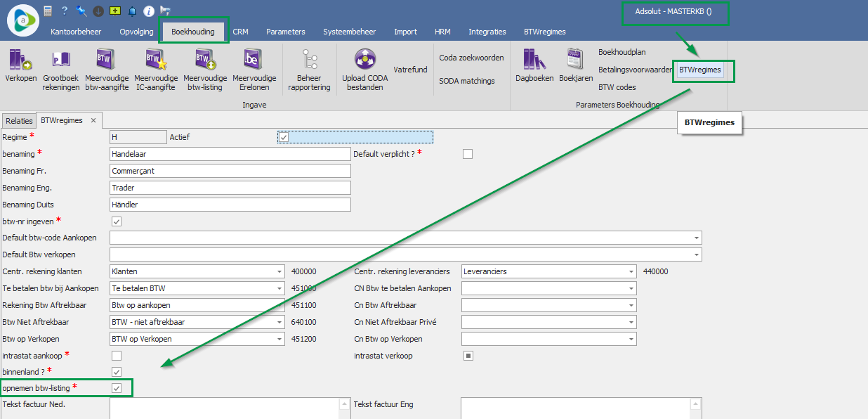
Task: Open the Parameters ribbon tab
Action: click(x=285, y=32)
